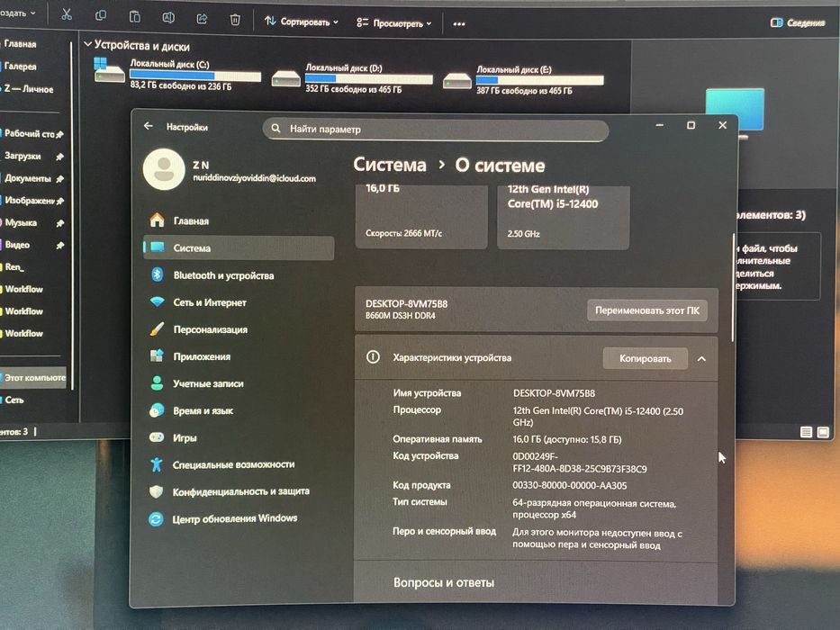
Task: Click the Share icon in Explorer toolbar
Action: (202, 19)
